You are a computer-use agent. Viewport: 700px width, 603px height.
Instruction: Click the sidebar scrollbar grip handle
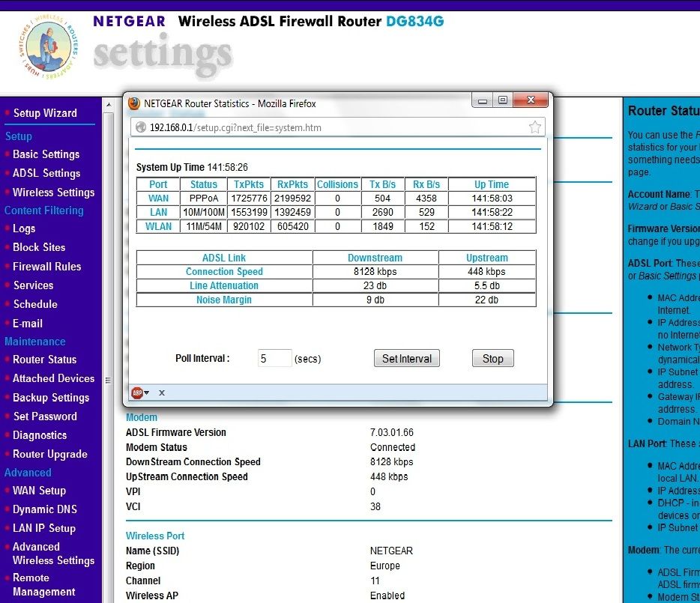click(x=108, y=381)
